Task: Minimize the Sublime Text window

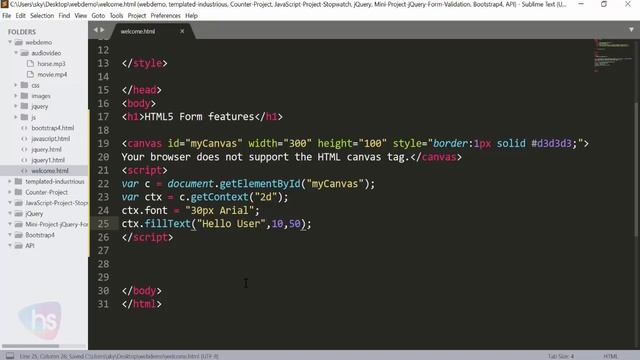Action: click(x=581, y=4)
